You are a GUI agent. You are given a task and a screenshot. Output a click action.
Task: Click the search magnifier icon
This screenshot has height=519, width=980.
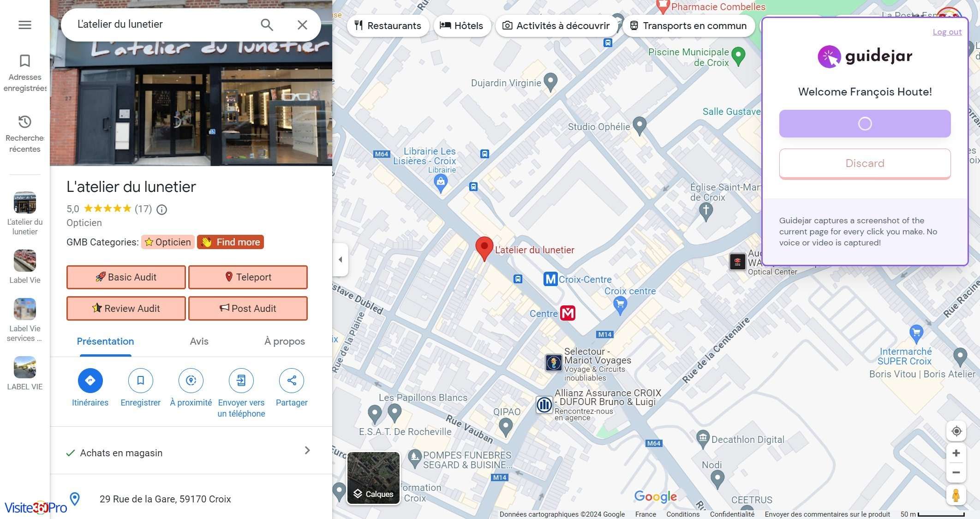267,24
